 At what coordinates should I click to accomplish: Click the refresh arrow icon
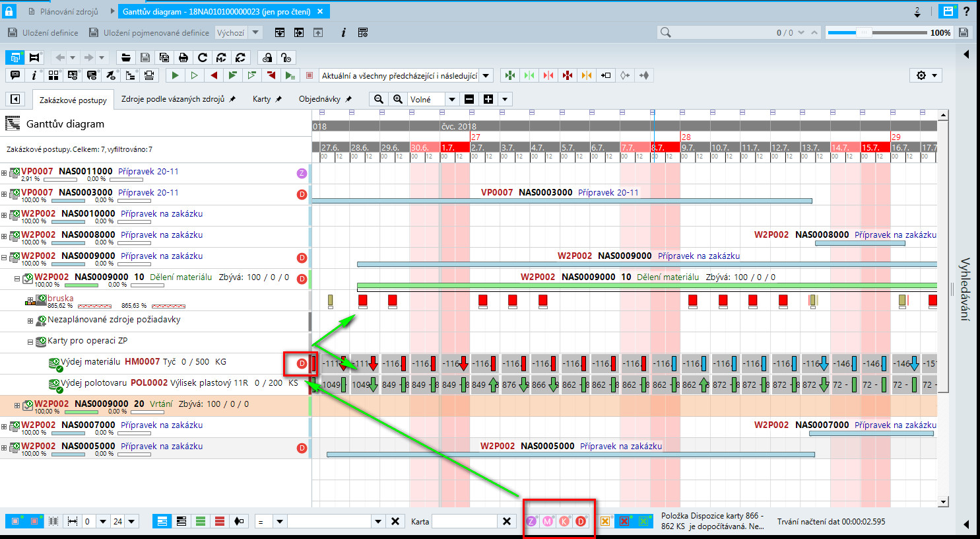(203, 57)
